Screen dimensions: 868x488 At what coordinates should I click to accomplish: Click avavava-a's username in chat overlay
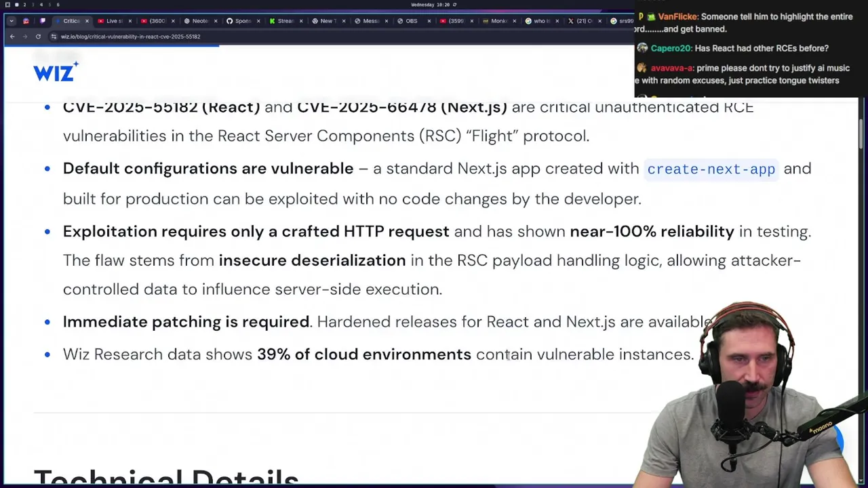pyautogui.click(x=672, y=68)
